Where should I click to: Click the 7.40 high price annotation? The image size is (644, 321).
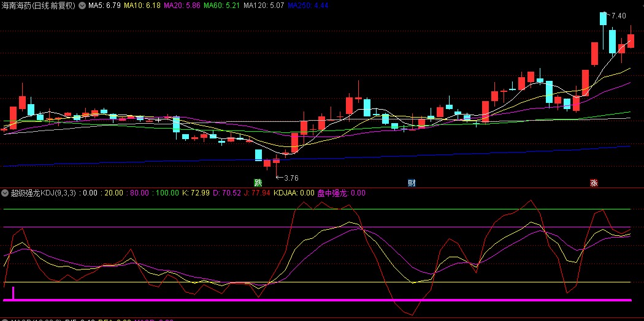pos(618,15)
